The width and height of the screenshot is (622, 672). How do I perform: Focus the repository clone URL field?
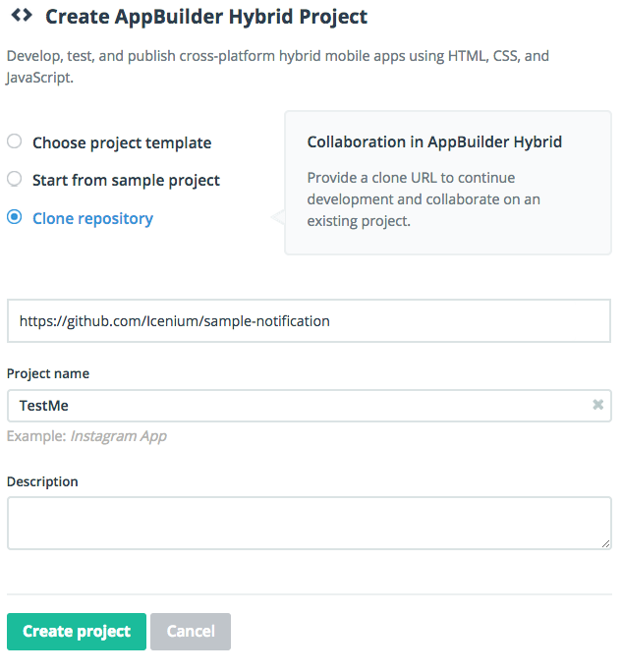click(x=309, y=321)
